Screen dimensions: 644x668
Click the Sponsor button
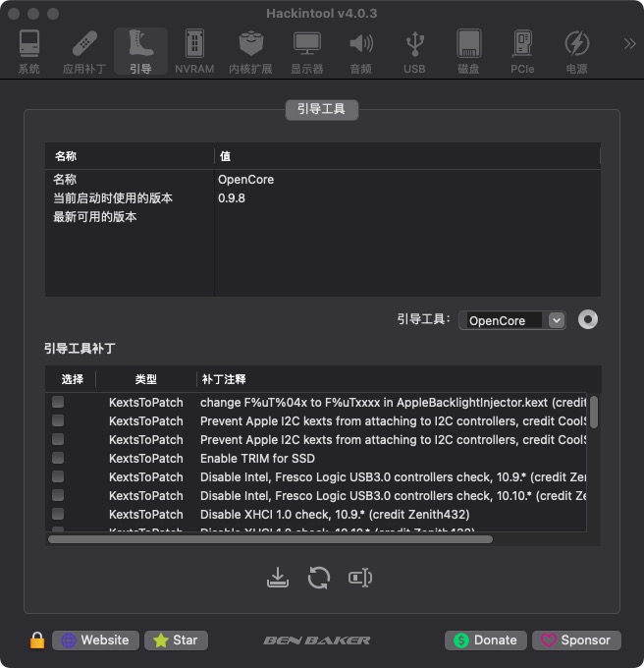click(576, 640)
